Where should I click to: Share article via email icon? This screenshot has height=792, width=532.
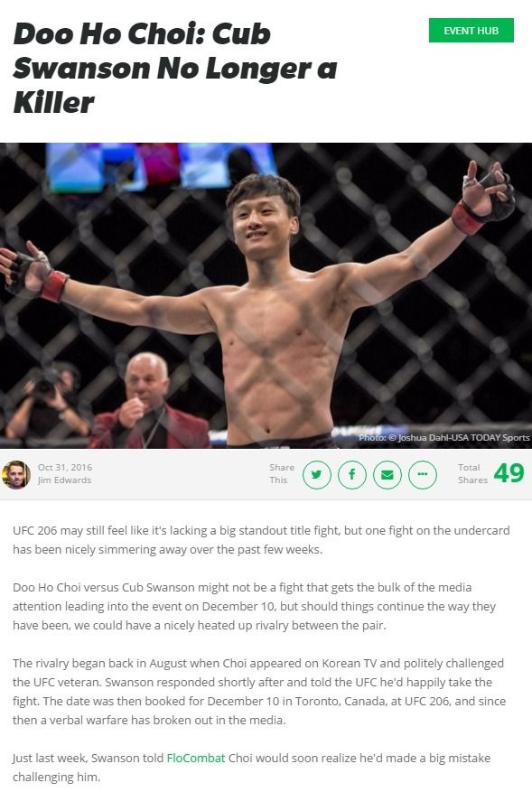click(387, 475)
